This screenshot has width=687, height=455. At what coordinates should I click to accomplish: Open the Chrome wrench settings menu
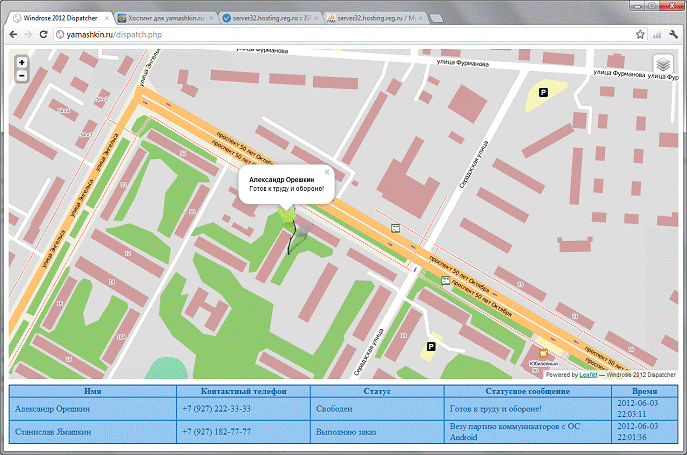point(671,34)
